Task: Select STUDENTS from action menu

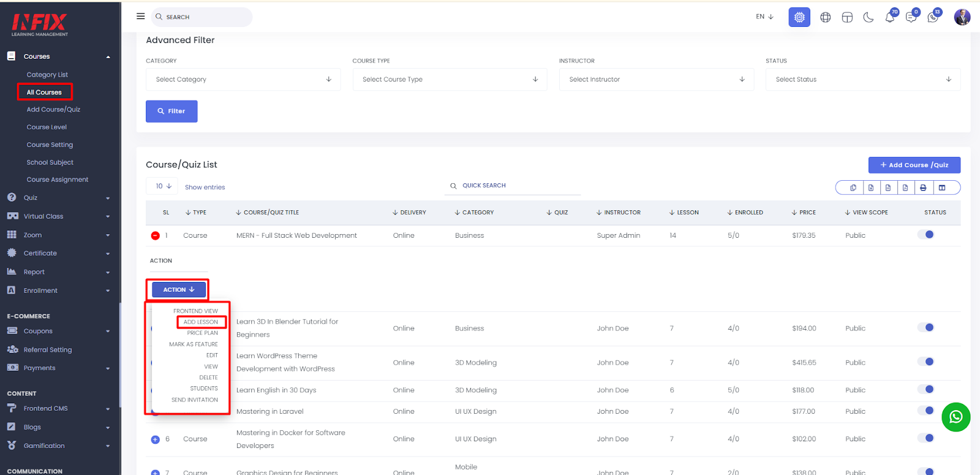Action: click(x=204, y=389)
